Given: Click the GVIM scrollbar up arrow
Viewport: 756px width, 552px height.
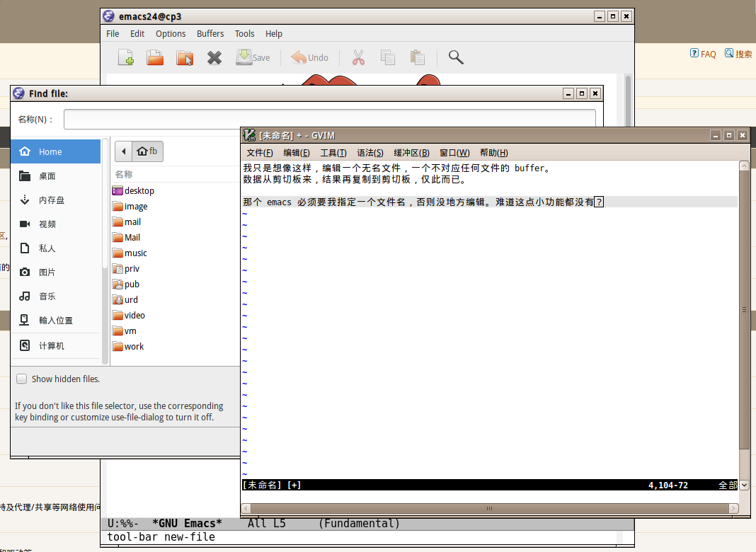Looking at the screenshot, I should (x=744, y=166).
